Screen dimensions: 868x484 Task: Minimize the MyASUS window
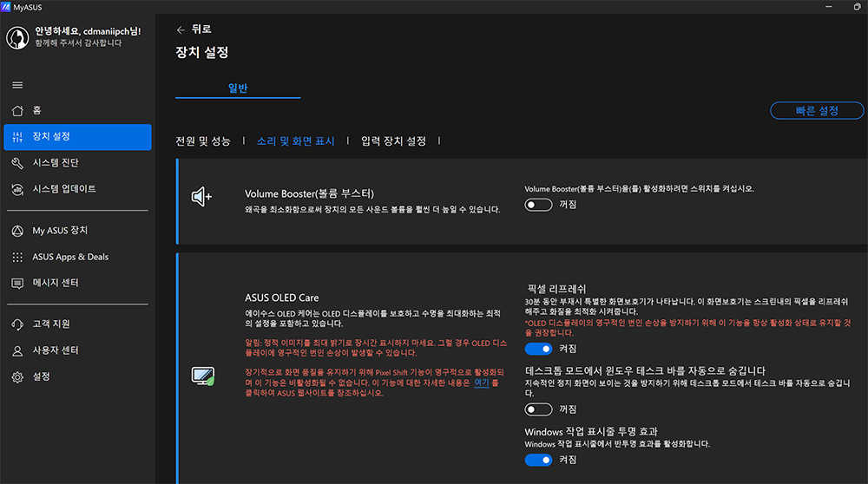click(x=829, y=7)
